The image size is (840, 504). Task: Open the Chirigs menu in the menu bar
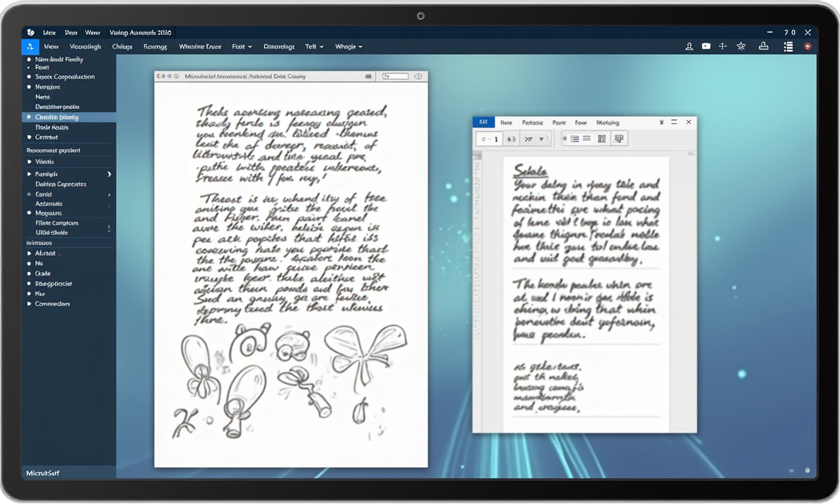122,47
